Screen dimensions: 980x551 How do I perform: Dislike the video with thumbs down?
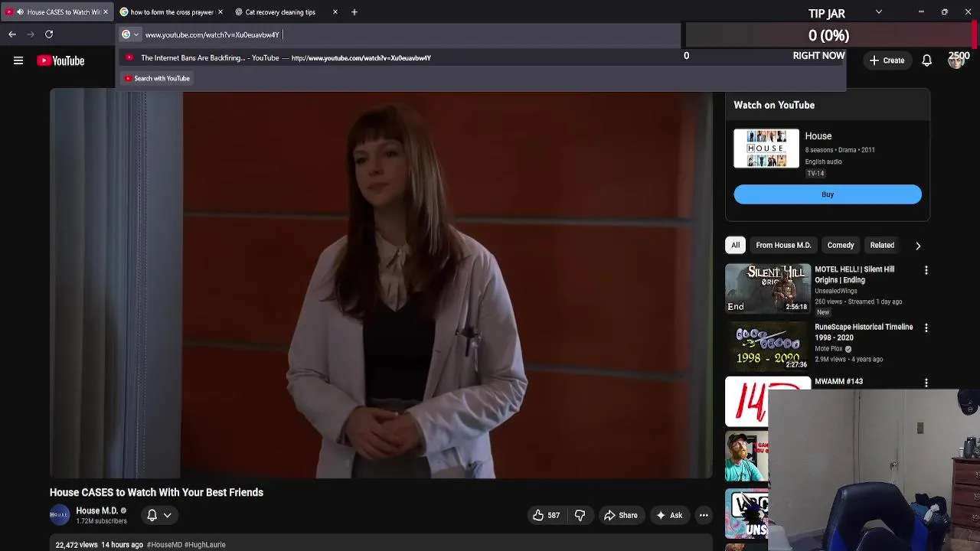(x=580, y=515)
